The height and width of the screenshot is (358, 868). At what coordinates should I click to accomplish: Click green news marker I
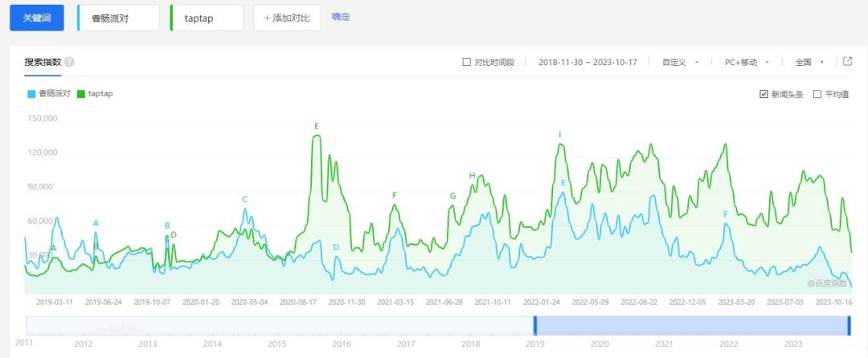pyautogui.click(x=560, y=135)
